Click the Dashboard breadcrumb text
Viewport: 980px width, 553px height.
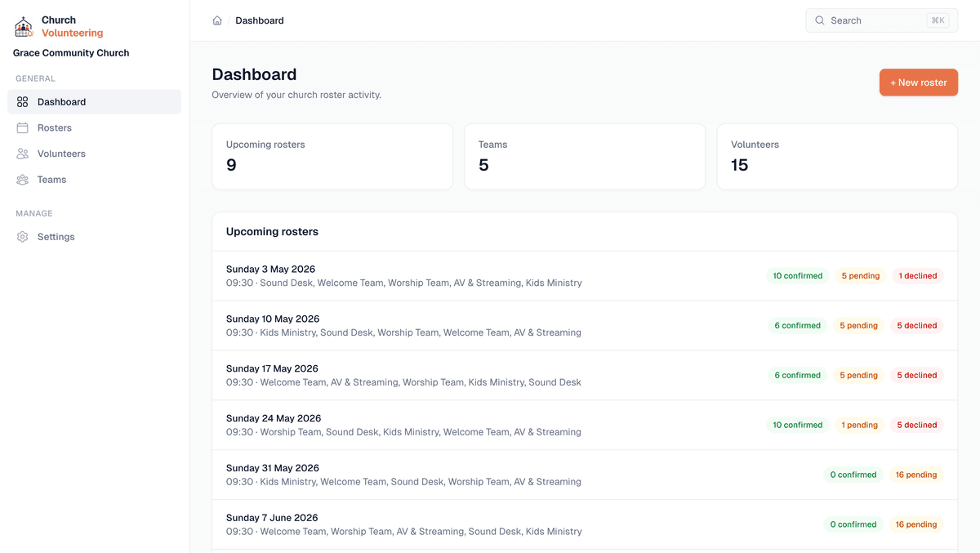coord(260,20)
